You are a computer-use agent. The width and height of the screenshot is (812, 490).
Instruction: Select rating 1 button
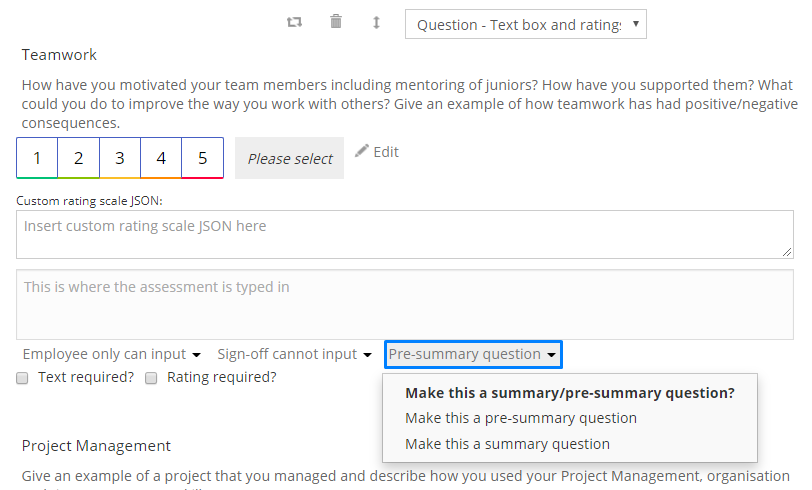click(37, 158)
